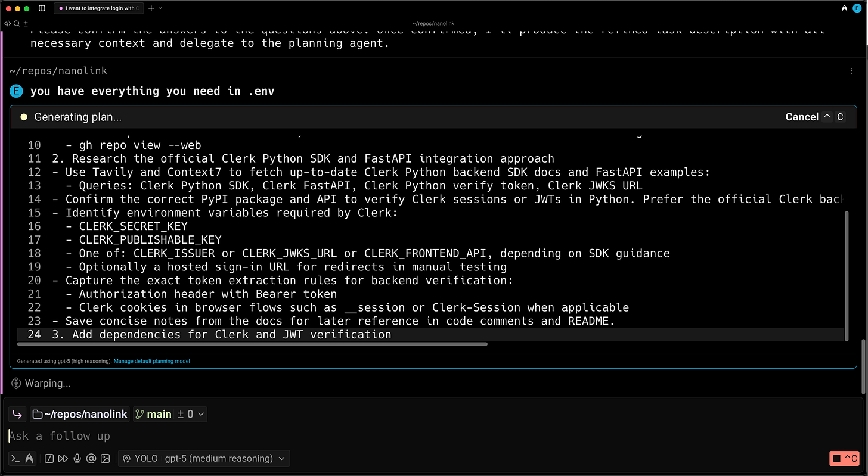Screen dimensions: 868x476
Task: Click the yellow Generating plan status dot
Action: click(x=24, y=117)
